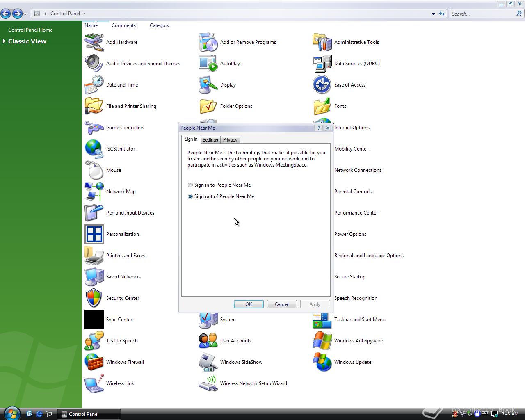The width and height of the screenshot is (525, 420).
Task: Expand Control Panel breadcrumb arrow
Action: tap(84, 14)
